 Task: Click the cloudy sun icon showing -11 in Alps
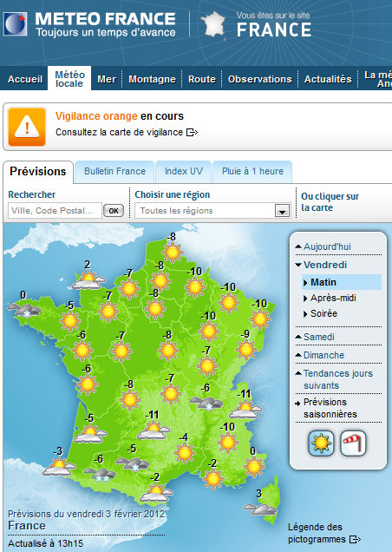pos(245,411)
